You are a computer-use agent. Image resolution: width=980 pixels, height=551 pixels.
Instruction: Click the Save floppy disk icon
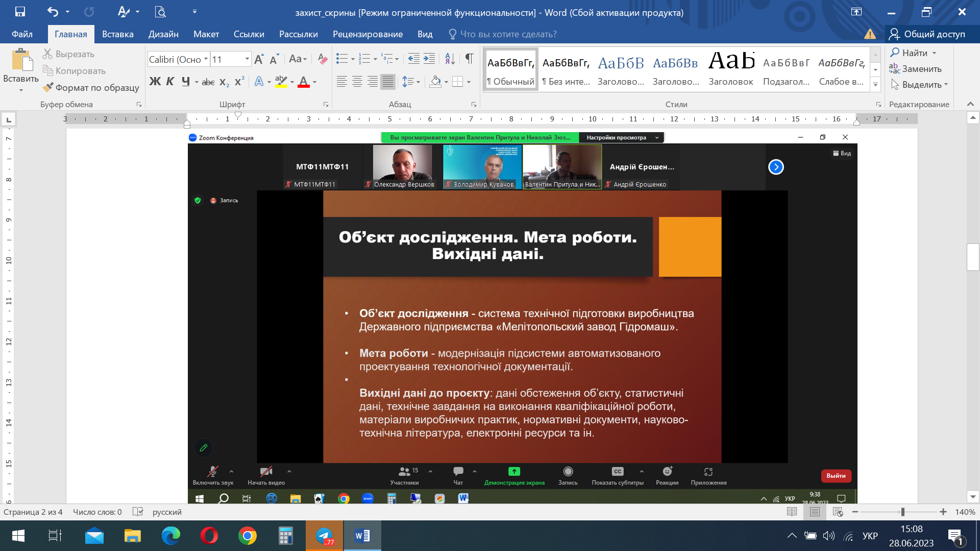click(20, 11)
